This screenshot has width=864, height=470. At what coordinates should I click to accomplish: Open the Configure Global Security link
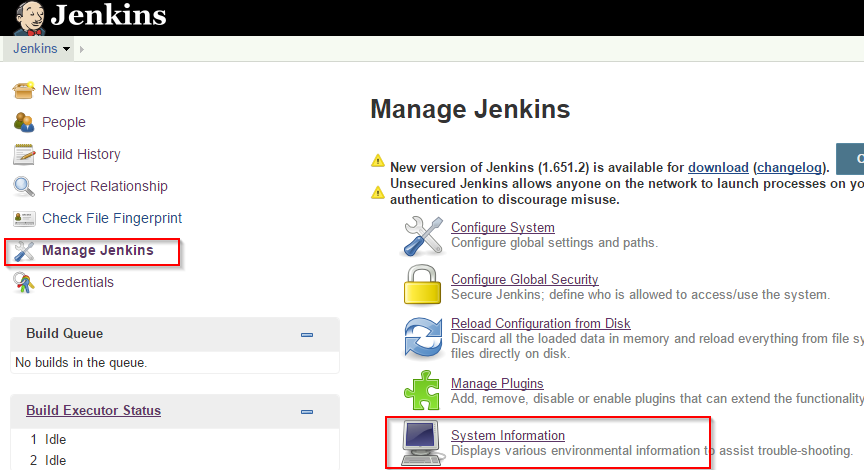pos(525,279)
